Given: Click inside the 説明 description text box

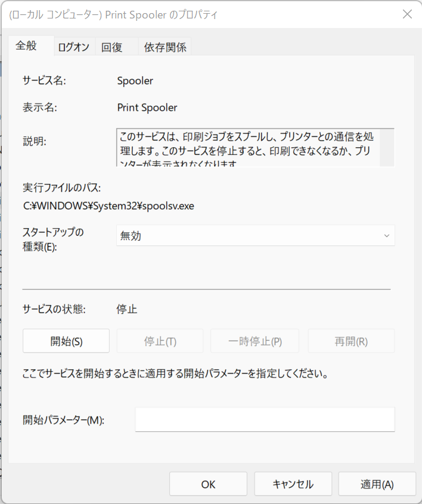Looking at the screenshot, I should (x=248, y=148).
